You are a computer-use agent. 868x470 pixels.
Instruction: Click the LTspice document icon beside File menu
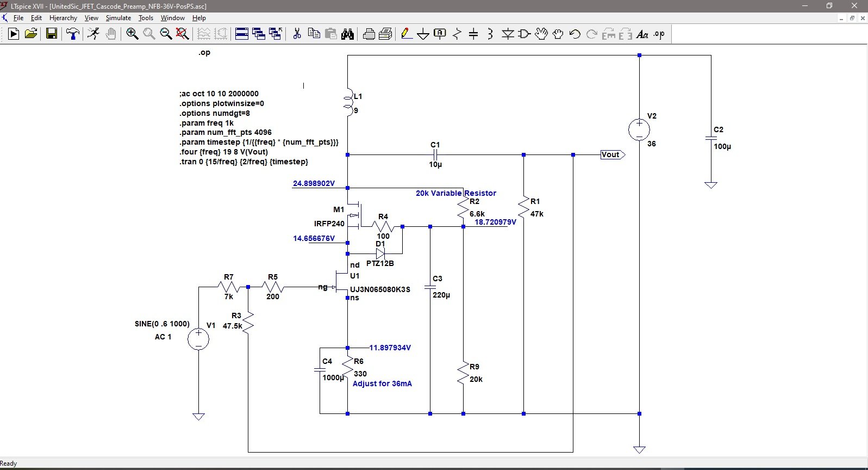pos(5,18)
